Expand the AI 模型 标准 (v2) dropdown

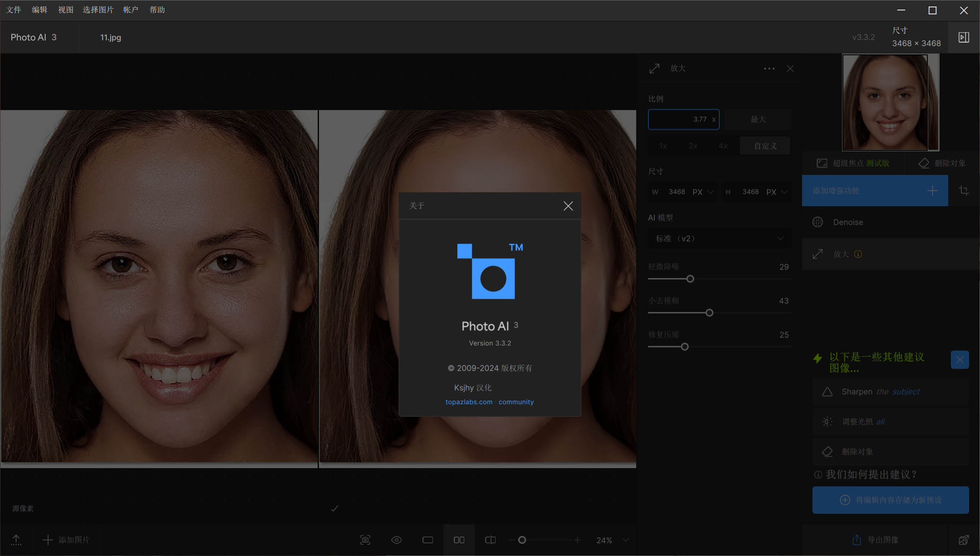tap(719, 238)
